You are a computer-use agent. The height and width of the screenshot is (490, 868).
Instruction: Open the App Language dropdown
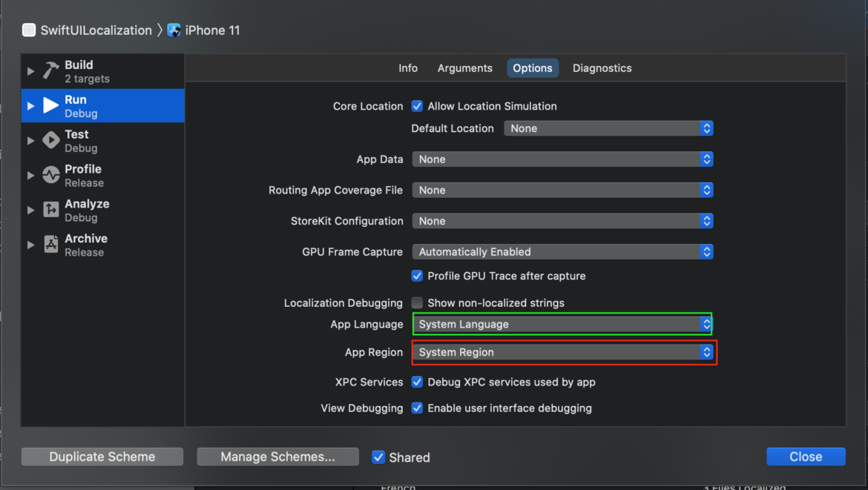pos(562,324)
